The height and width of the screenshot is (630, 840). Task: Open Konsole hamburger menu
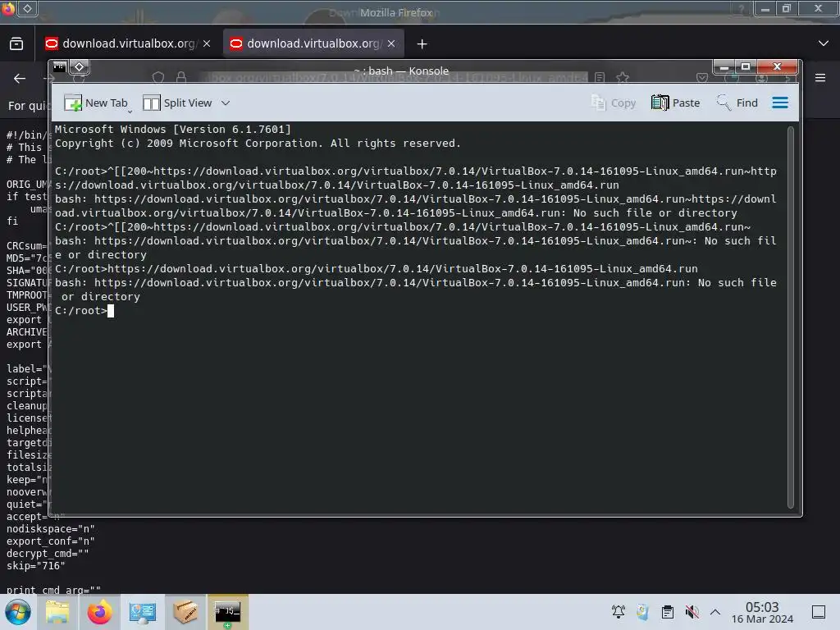click(780, 103)
